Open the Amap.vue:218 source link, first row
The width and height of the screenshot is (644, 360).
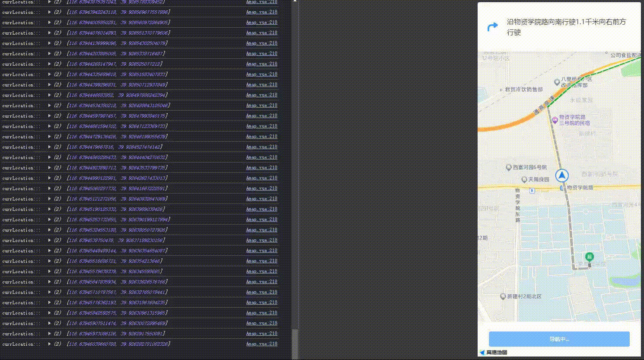261,2
